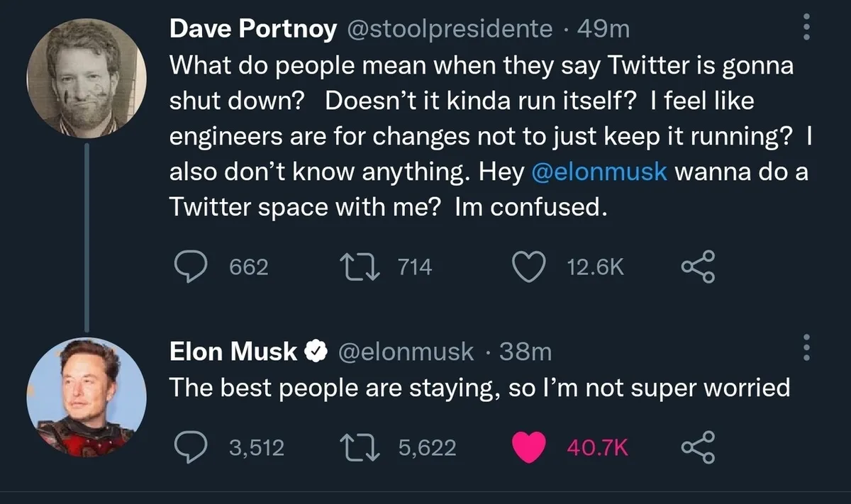Open the @stoolpresidente handle

[450, 28]
